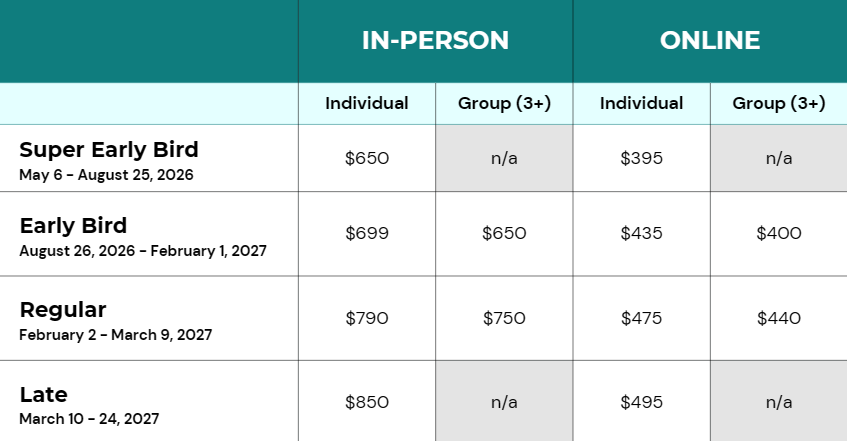
Task: Select the $850 Late in-person price
Action: click(x=367, y=402)
